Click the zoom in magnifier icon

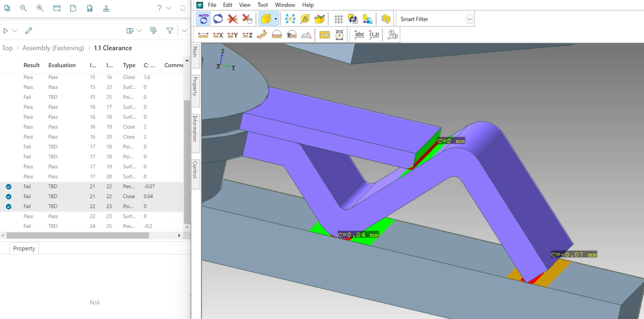(x=40, y=8)
